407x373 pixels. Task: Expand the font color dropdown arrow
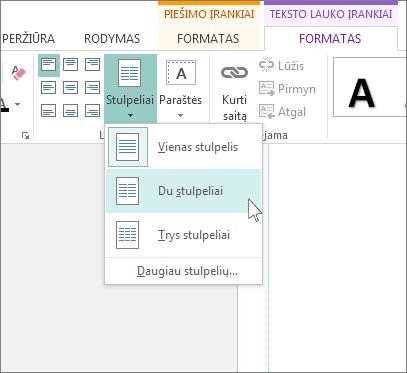point(17,104)
